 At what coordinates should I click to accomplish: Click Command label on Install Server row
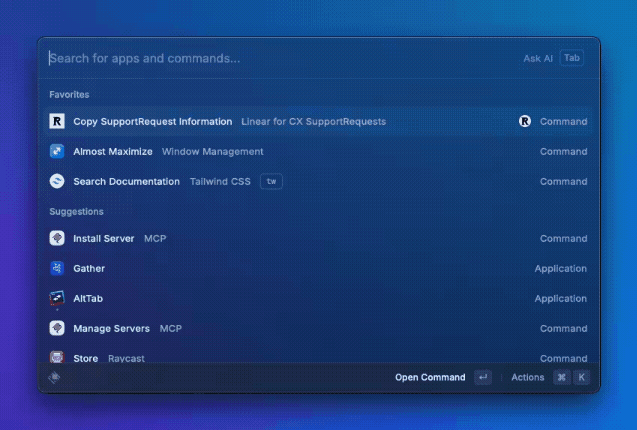tap(563, 239)
